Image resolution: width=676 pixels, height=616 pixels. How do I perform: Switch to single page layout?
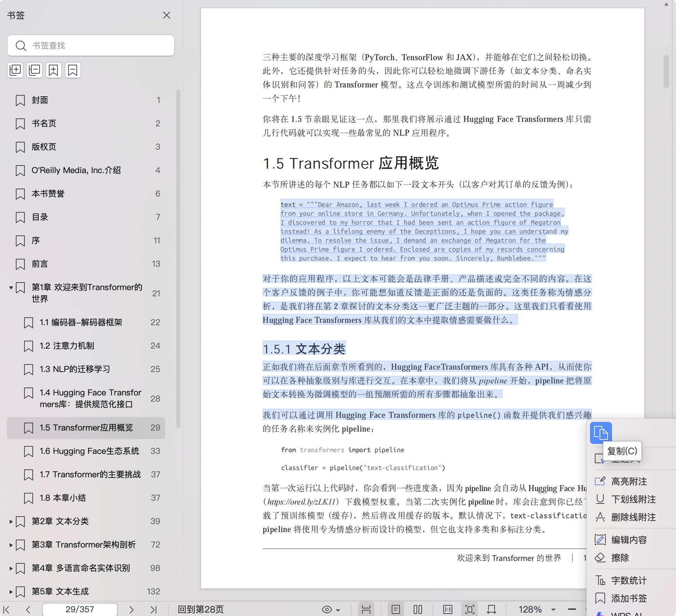[396, 609]
